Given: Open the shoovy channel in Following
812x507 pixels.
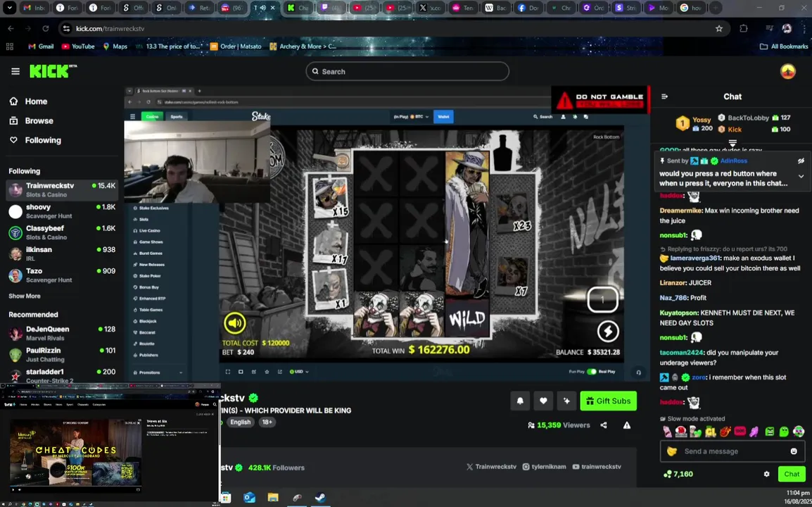Looking at the screenshot, I should (x=62, y=211).
